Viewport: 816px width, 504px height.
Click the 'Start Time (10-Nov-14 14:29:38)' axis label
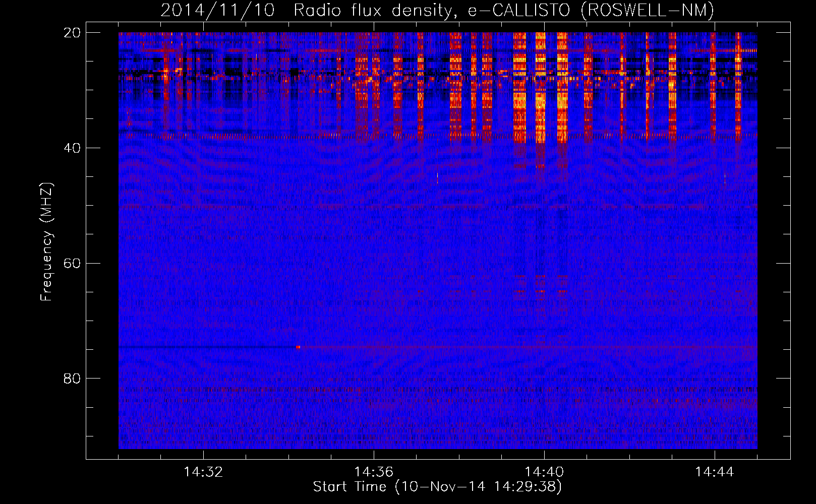(x=437, y=487)
